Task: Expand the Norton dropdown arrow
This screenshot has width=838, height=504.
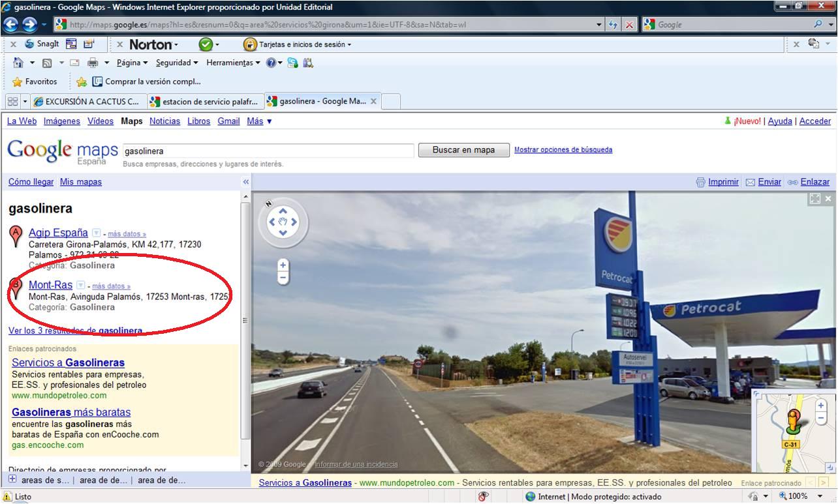Action: tap(176, 45)
